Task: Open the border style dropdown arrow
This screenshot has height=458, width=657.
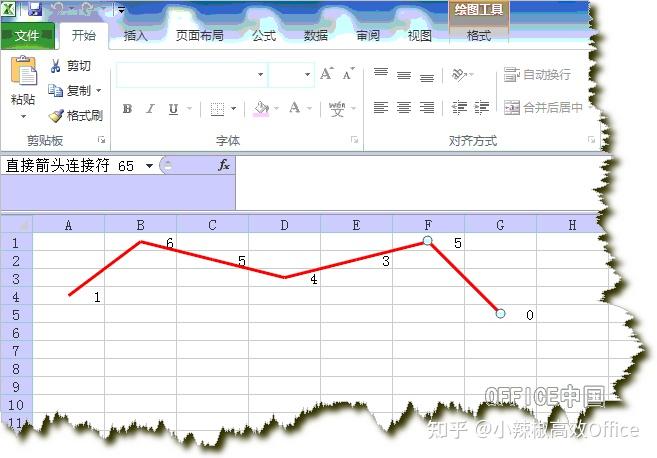Action: click(233, 109)
